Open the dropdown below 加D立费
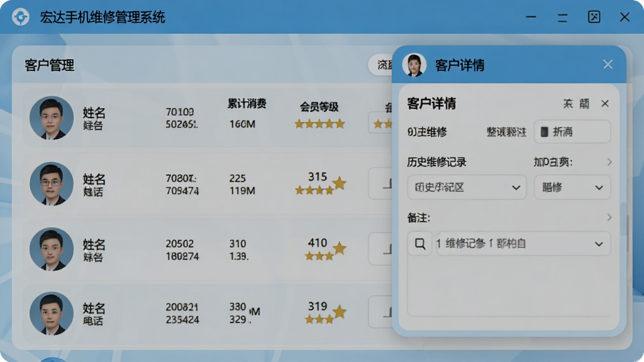644x362 pixels. click(x=572, y=187)
